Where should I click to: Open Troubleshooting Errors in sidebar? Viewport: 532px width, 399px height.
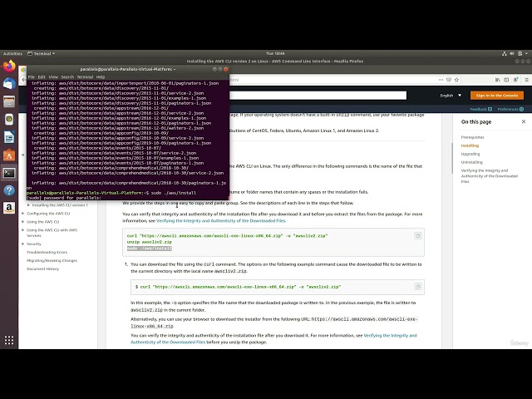click(47, 252)
